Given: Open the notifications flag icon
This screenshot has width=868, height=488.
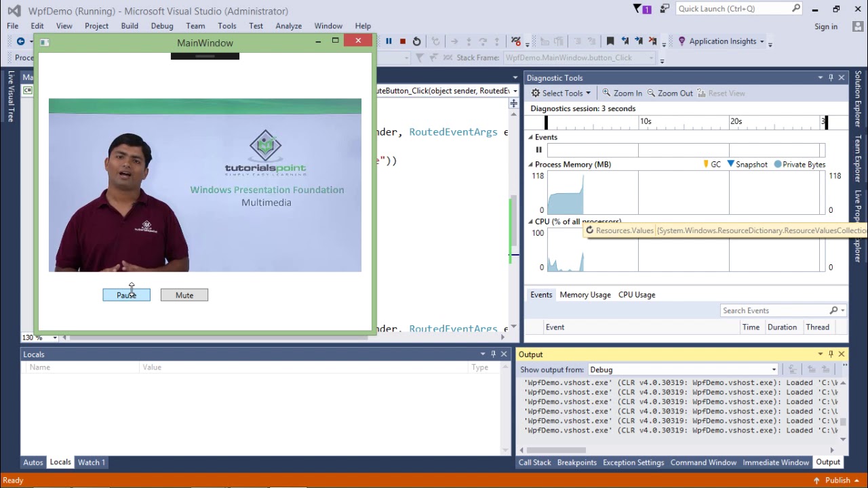Looking at the screenshot, I should coord(642,9).
